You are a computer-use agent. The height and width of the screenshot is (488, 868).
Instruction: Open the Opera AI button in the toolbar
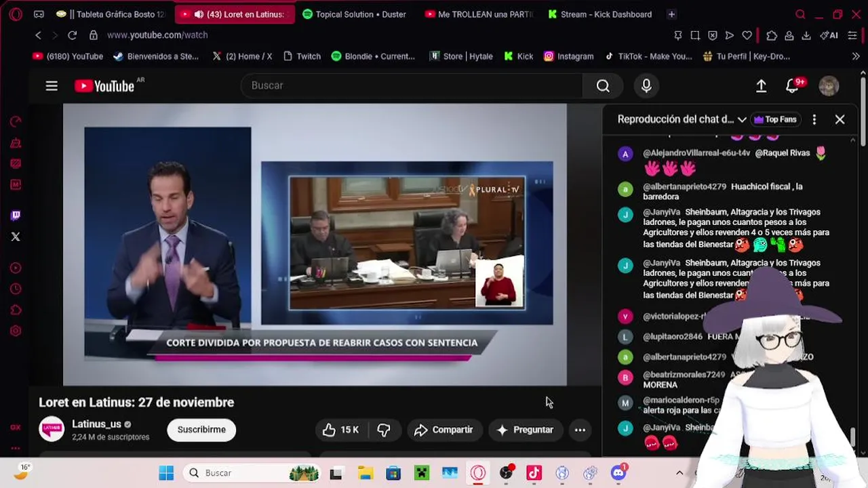[829, 35]
